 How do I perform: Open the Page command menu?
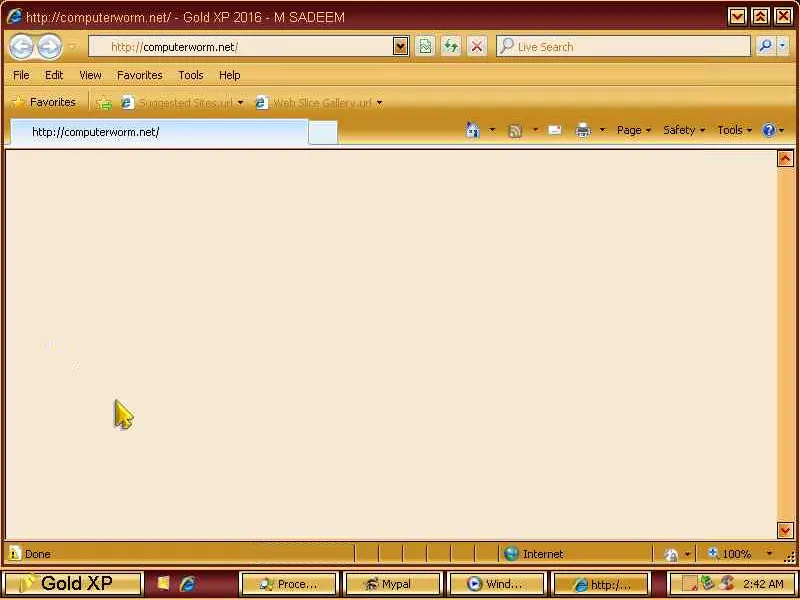point(634,131)
